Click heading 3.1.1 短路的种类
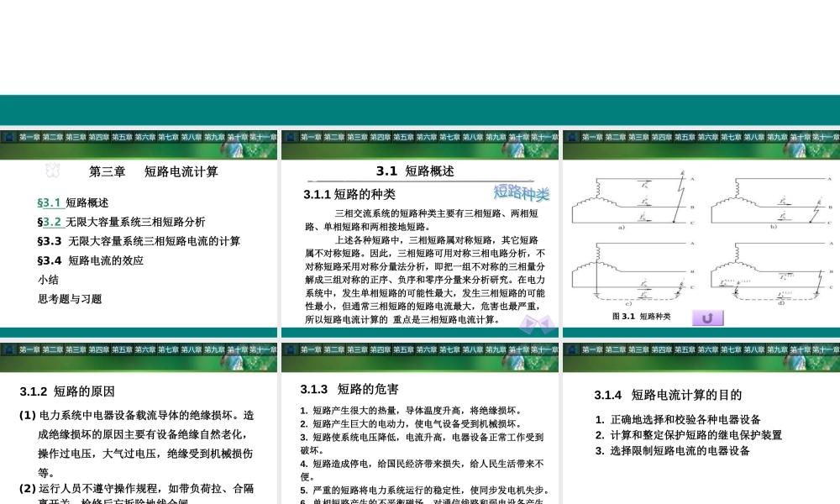 click(x=349, y=194)
